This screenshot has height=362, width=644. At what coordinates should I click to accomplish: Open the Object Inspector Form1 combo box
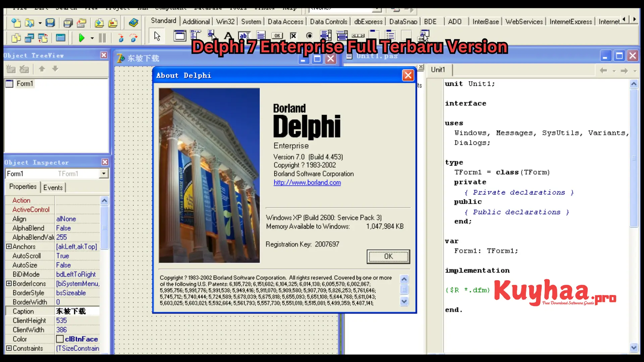104,174
